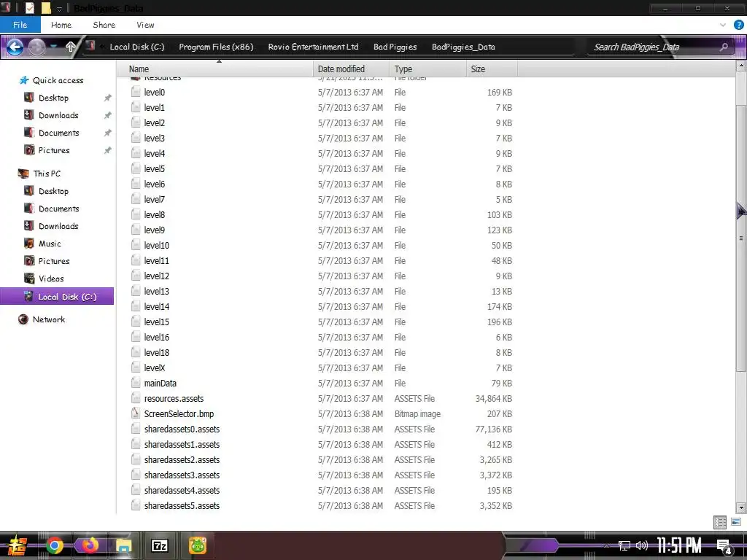This screenshot has width=747, height=560.
Task: Select the level1 file
Action: pyautogui.click(x=155, y=108)
